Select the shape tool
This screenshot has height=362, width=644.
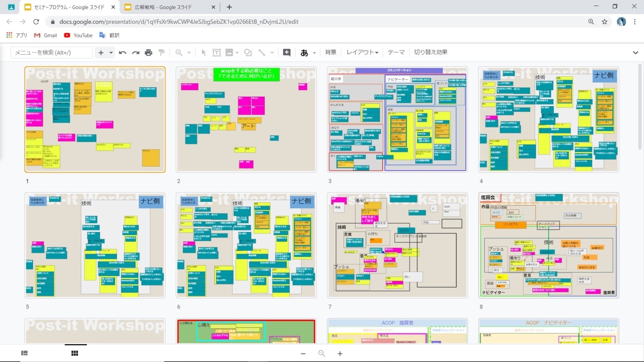pos(248,52)
